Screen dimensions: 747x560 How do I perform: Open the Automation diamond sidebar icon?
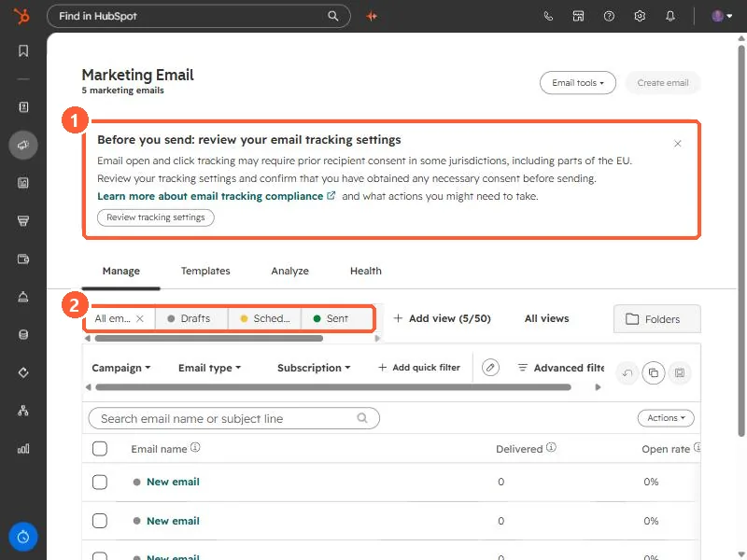[x=23, y=372]
